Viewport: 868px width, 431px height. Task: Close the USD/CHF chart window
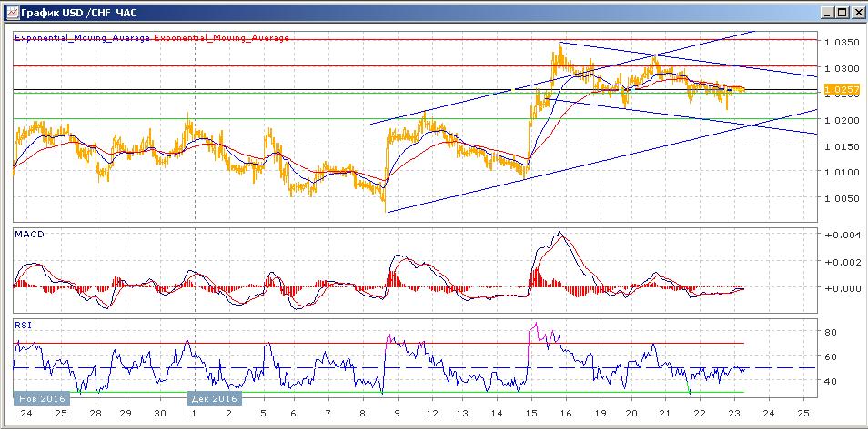[x=855, y=12]
